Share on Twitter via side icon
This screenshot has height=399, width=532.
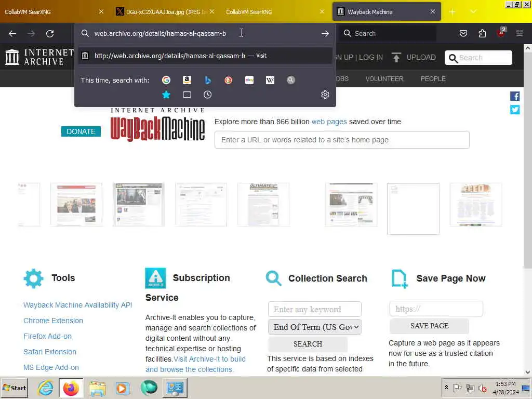pos(515,110)
